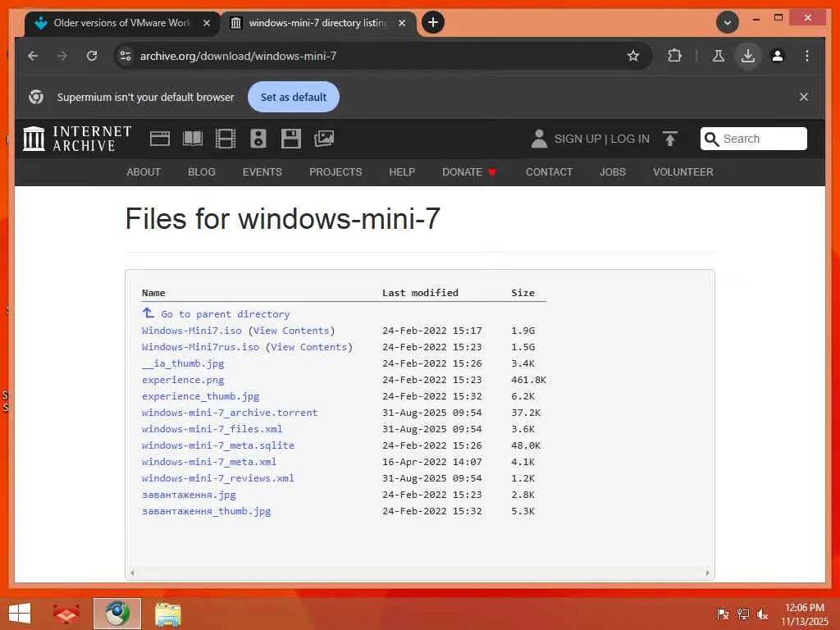The width and height of the screenshot is (840, 630).
Task: Click the user silhouette icon
Action: [539, 139]
